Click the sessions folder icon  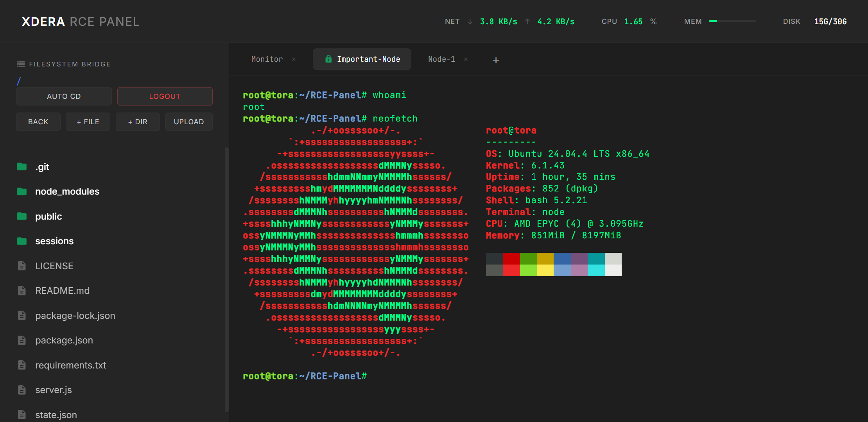22,241
